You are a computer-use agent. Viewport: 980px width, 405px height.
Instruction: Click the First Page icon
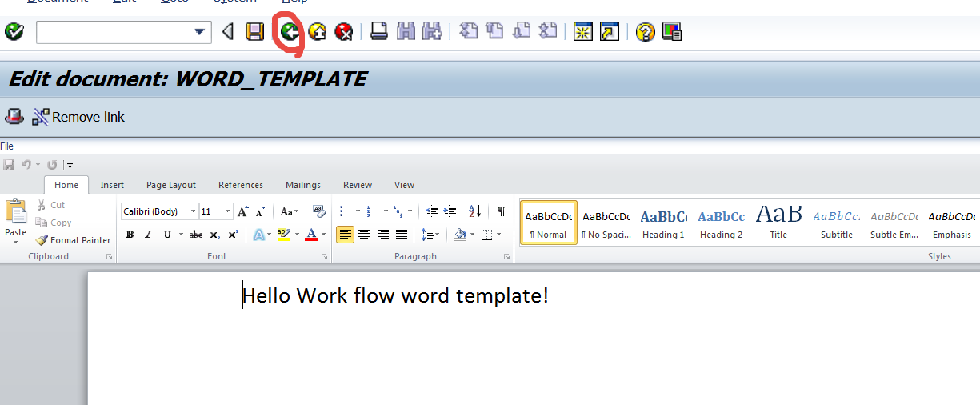pyautogui.click(x=469, y=32)
